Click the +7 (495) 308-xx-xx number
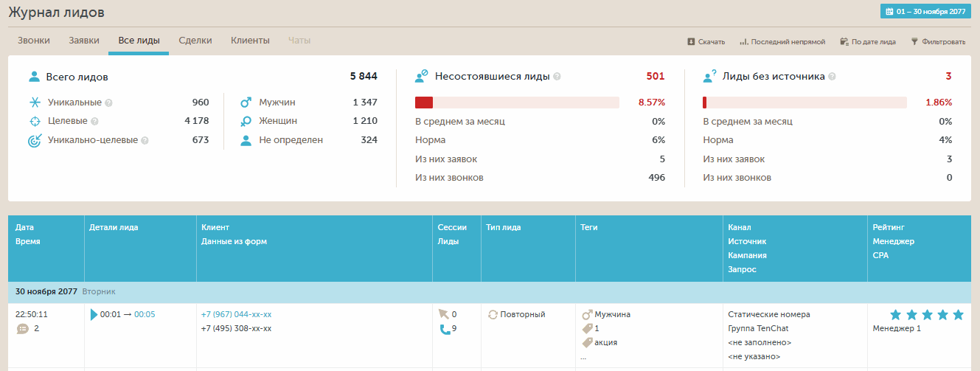This screenshot has height=371, width=980. (236, 328)
